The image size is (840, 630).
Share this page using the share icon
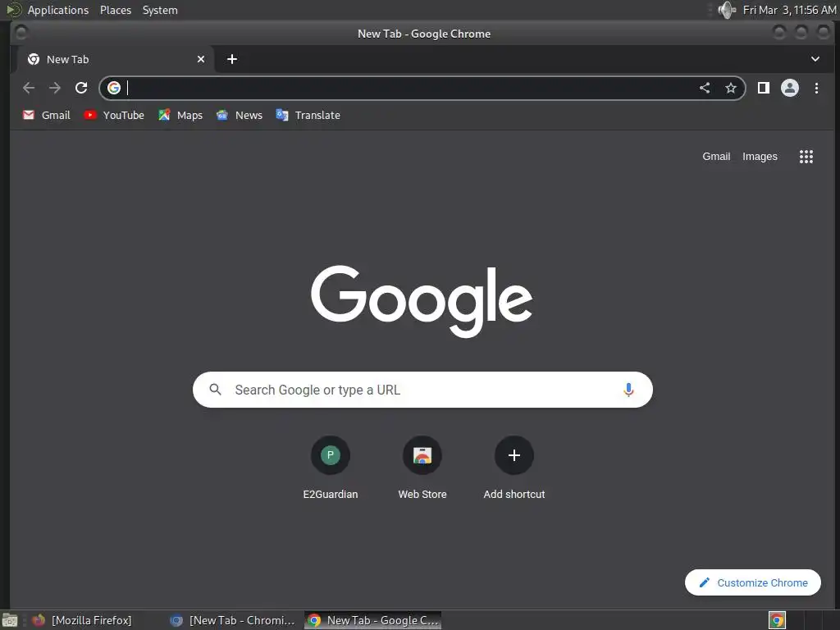pyautogui.click(x=705, y=88)
